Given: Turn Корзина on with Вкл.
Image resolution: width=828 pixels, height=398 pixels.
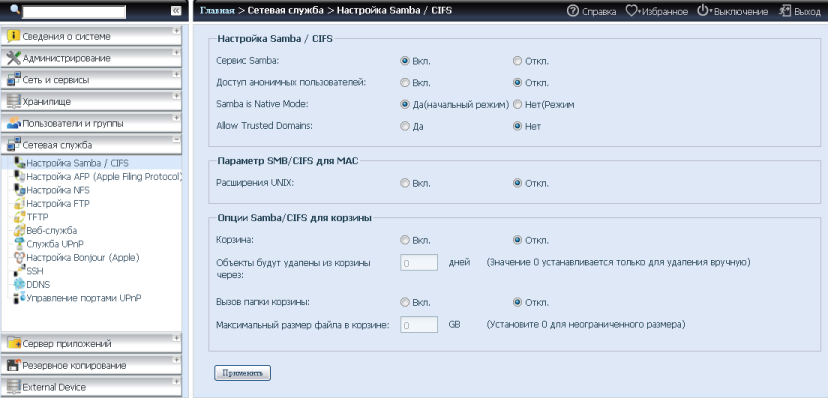Looking at the screenshot, I should tap(405, 240).
